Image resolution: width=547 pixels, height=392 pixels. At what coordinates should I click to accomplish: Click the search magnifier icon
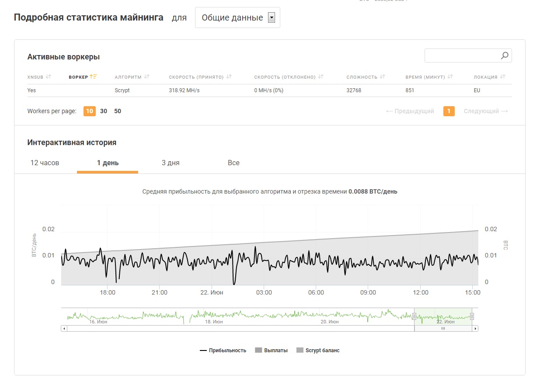(x=505, y=56)
